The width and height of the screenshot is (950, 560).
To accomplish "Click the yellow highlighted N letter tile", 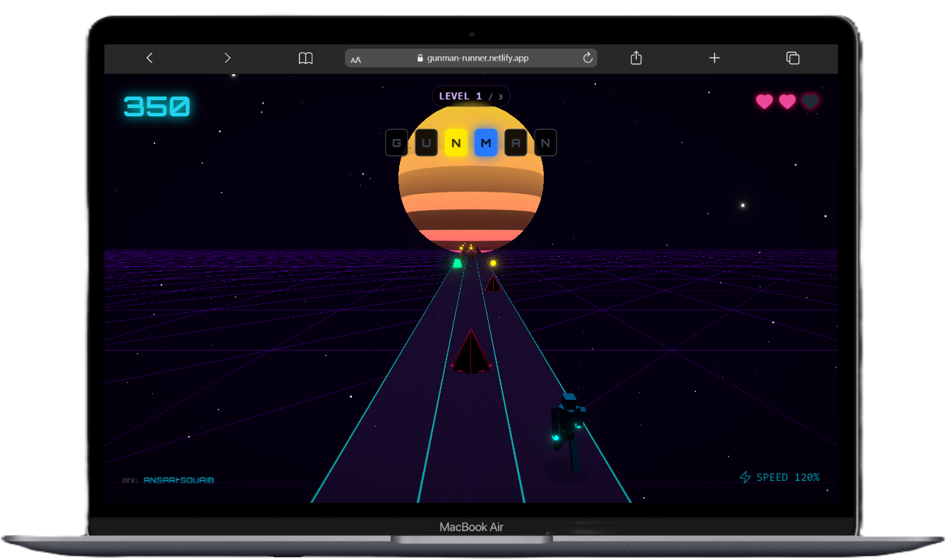I will (456, 143).
